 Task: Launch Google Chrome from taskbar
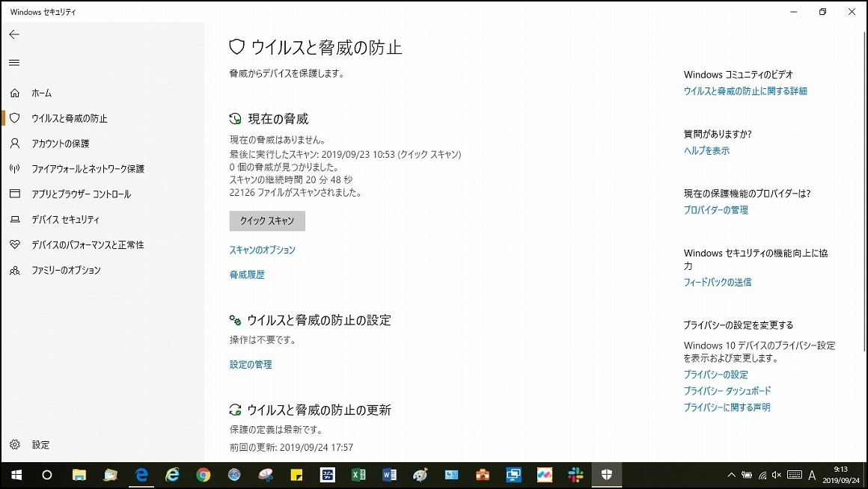pyautogui.click(x=204, y=476)
